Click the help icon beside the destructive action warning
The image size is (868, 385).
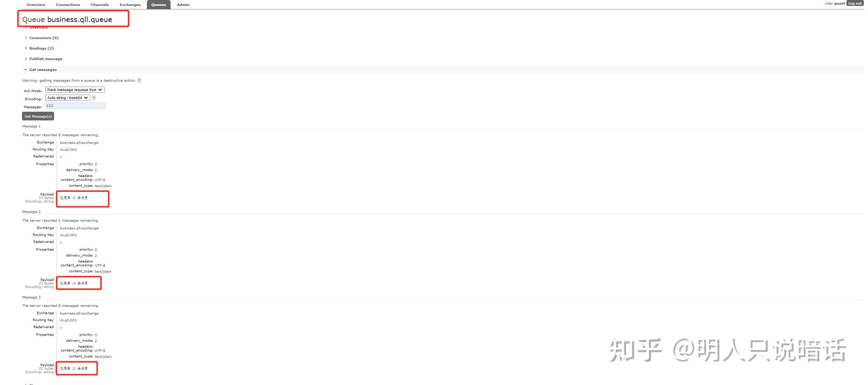point(139,80)
